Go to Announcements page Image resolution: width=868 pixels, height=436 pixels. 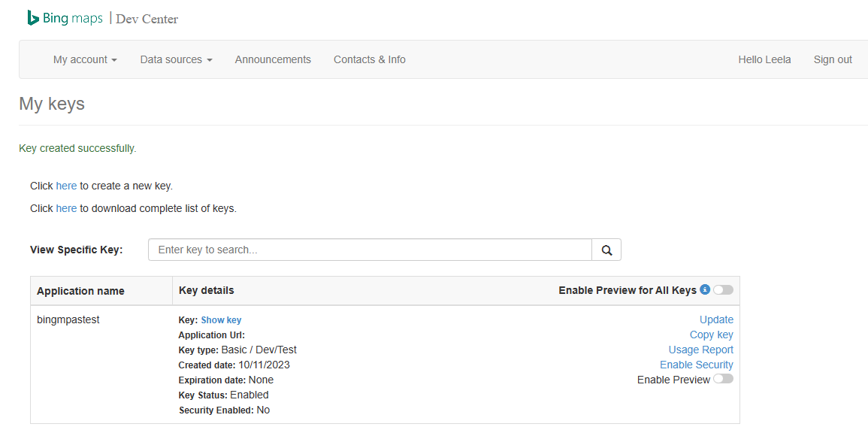tap(273, 59)
